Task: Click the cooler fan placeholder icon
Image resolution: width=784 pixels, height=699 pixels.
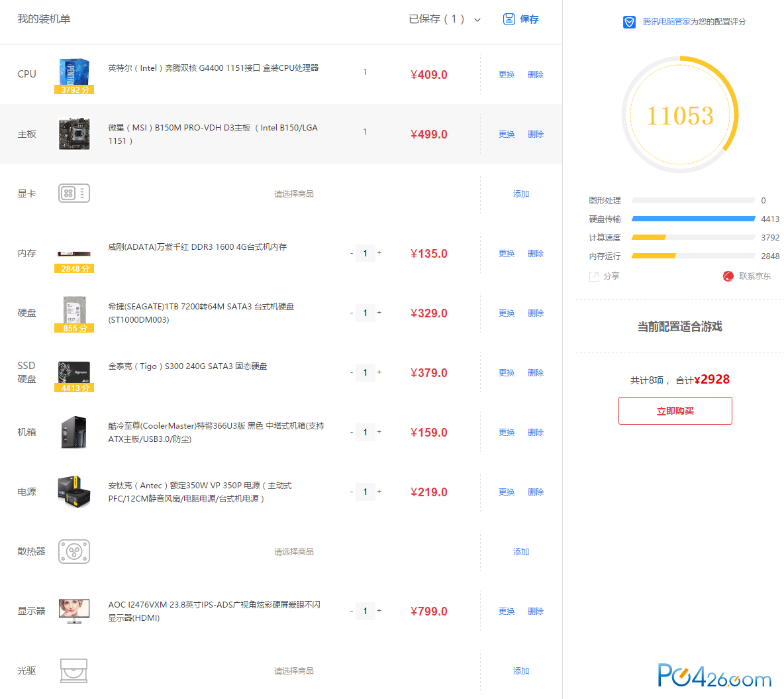Action: tap(74, 551)
